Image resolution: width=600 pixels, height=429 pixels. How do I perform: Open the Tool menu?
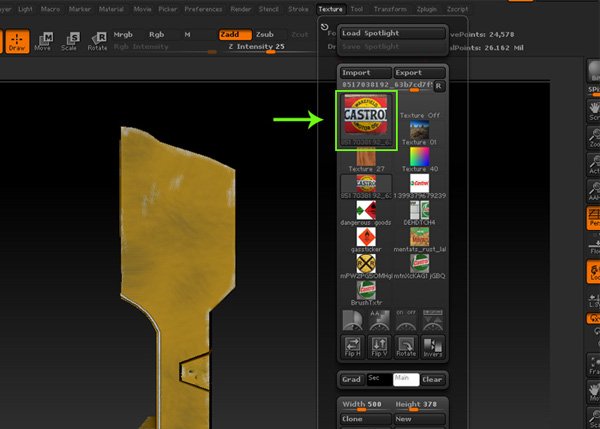[357, 9]
